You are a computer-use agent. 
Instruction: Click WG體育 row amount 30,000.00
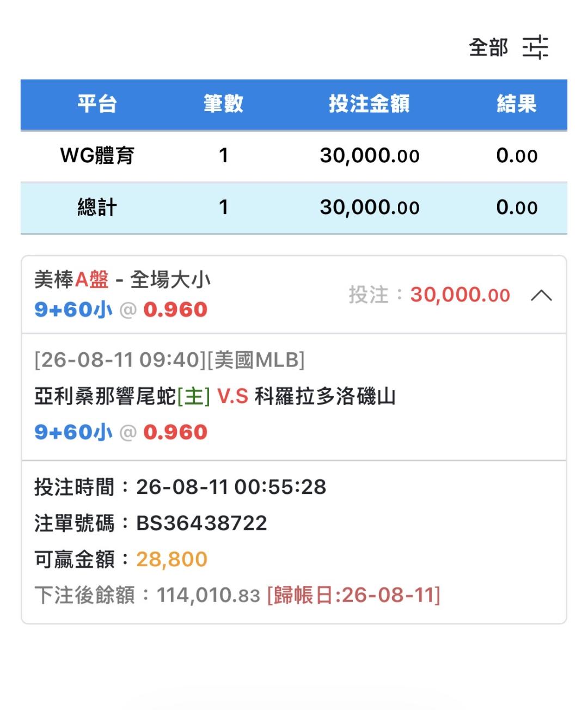[x=370, y=156]
